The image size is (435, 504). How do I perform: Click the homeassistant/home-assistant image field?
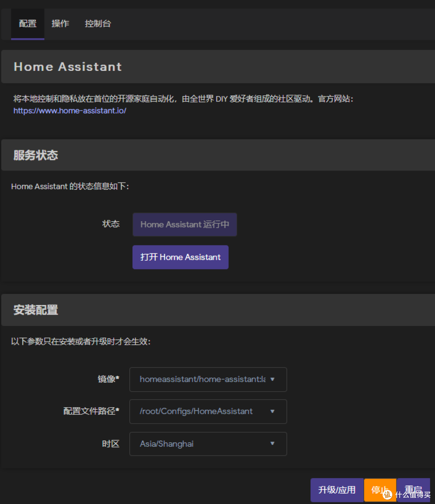tap(208, 379)
